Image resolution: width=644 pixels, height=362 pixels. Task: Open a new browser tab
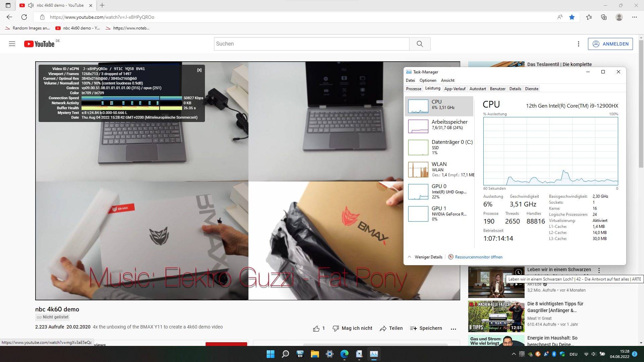(102, 5)
